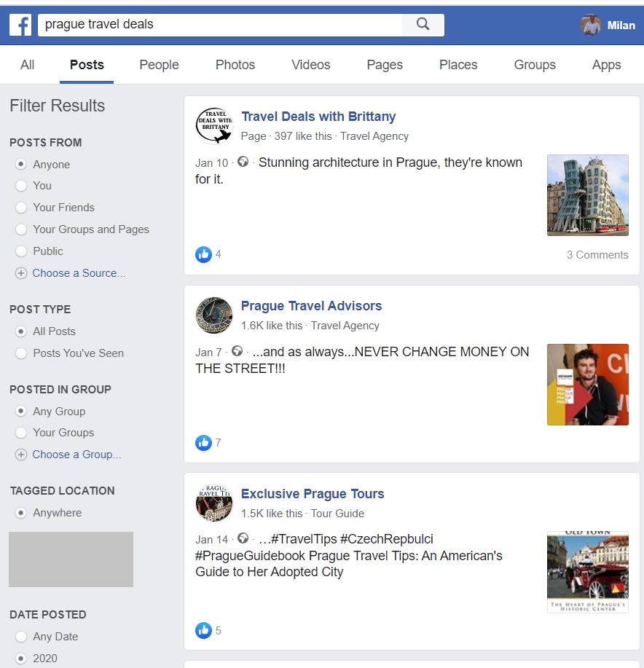
Task: Select the Anywhere location option
Action: pos(21,513)
